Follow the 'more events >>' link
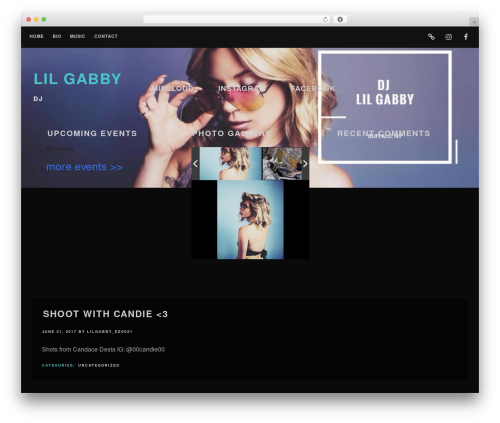 [84, 167]
